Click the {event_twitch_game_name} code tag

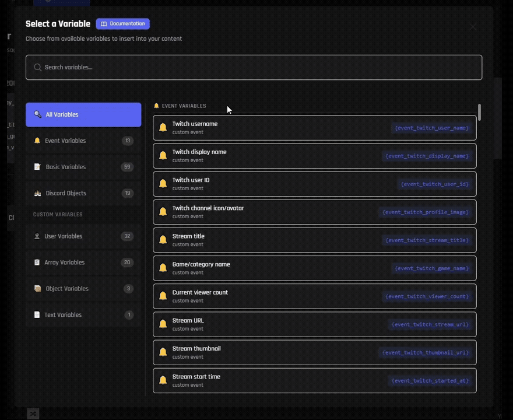(x=431, y=268)
